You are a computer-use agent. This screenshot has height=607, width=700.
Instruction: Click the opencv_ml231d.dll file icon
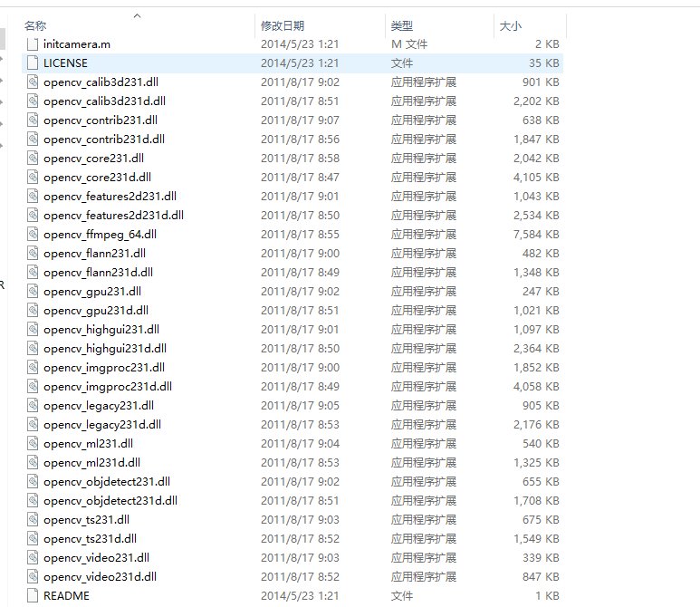[x=33, y=463]
